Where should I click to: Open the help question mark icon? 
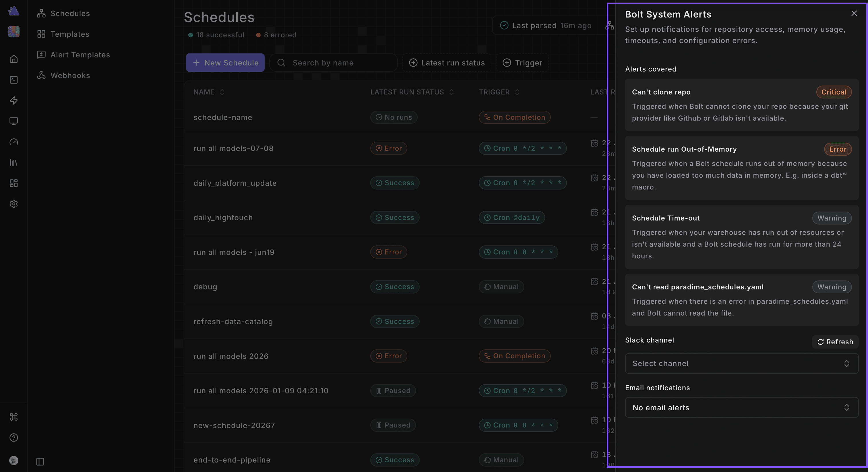pyautogui.click(x=14, y=438)
